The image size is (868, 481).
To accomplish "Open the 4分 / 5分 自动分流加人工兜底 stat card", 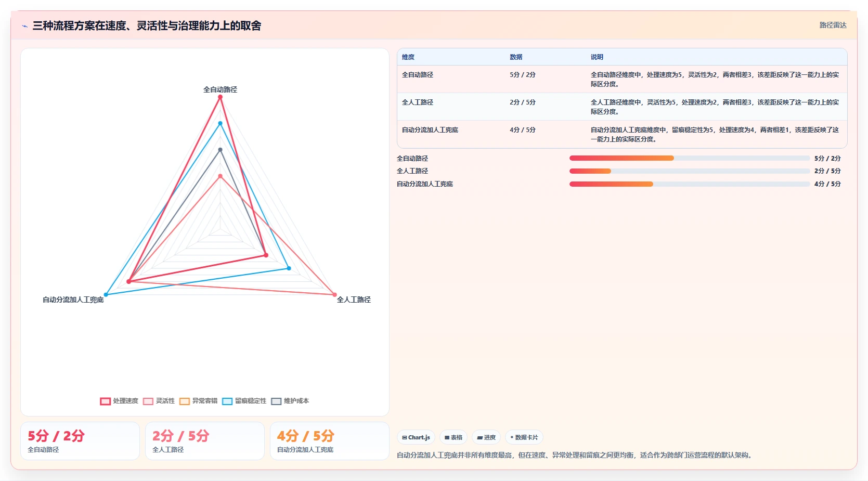I will pos(330,441).
